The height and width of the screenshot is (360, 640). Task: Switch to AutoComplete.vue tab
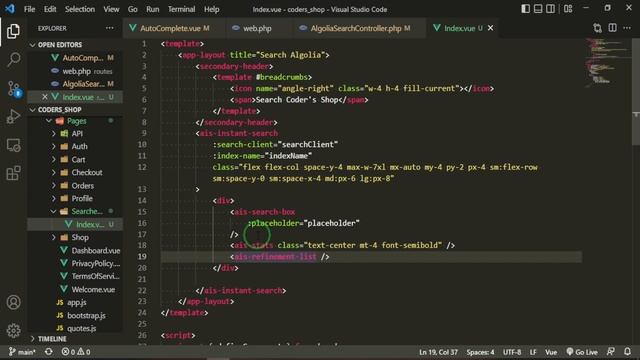click(173, 28)
